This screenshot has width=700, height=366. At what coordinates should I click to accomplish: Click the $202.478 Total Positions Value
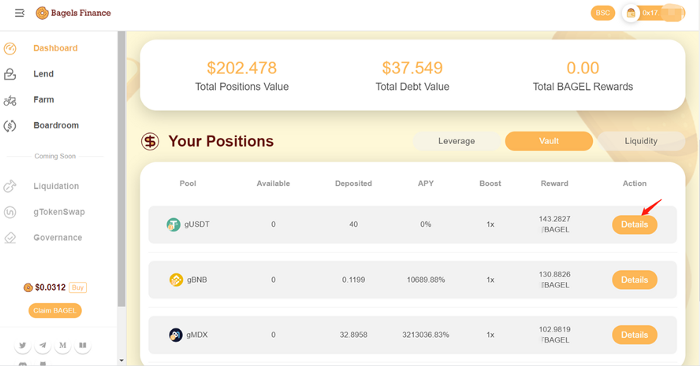242,68
